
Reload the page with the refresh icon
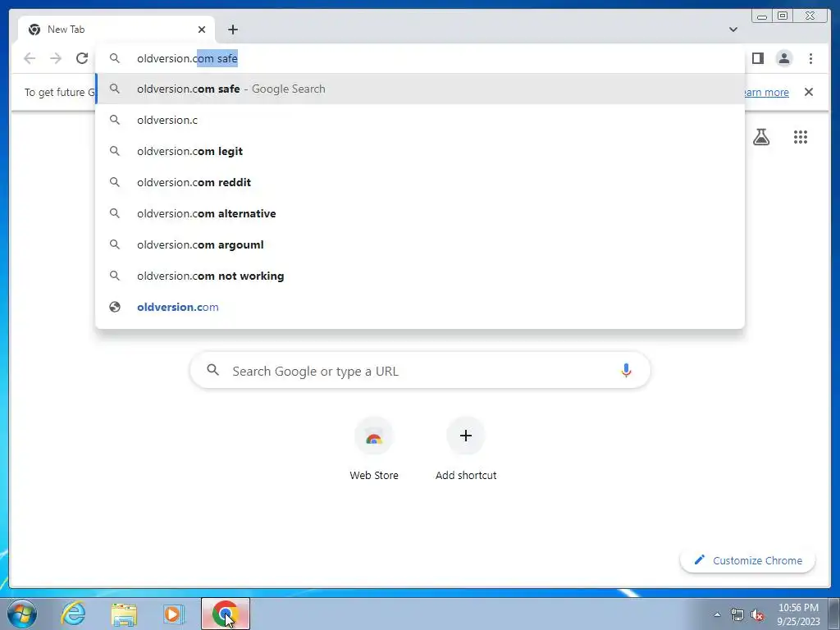[x=82, y=58]
